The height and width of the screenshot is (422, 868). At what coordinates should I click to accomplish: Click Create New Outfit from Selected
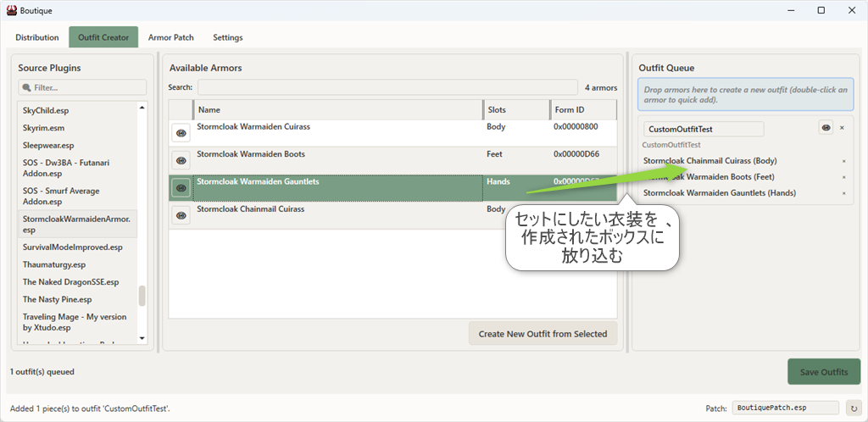coord(542,334)
